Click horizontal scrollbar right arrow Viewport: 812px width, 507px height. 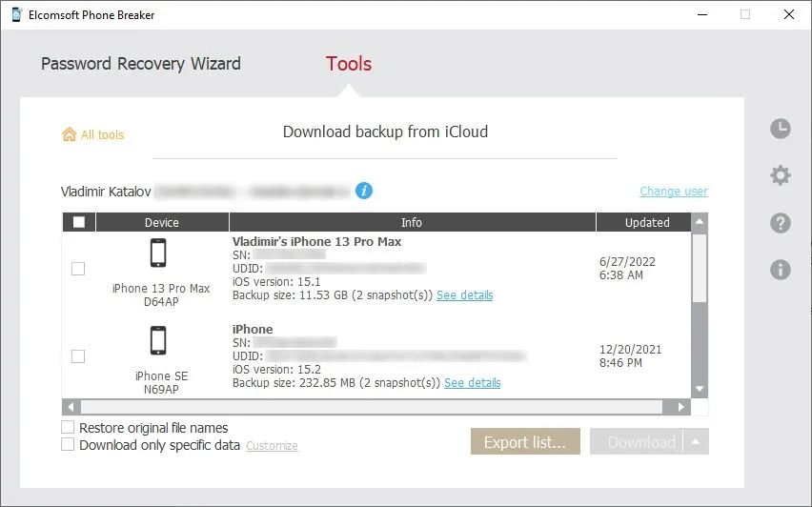pyautogui.click(x=681, y=407)
